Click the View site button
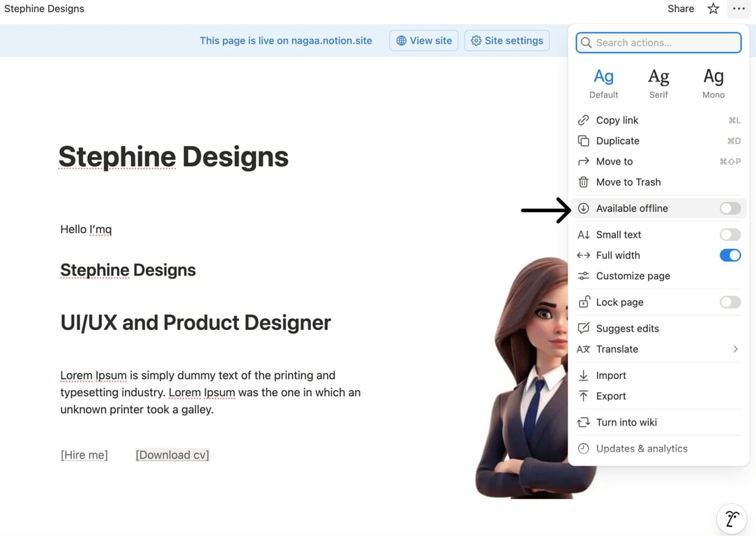This screenshot has width=756, height=536. pyautogui.click(x=424, y=40)
